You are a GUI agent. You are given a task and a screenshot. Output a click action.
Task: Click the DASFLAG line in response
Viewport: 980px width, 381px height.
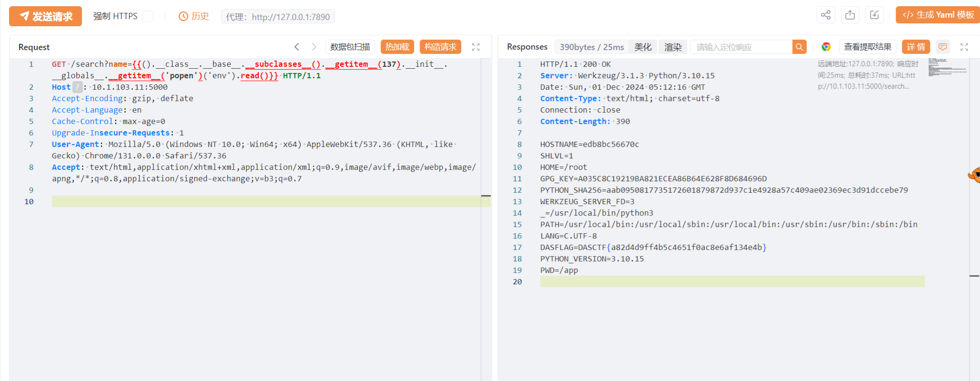[653, 247]
